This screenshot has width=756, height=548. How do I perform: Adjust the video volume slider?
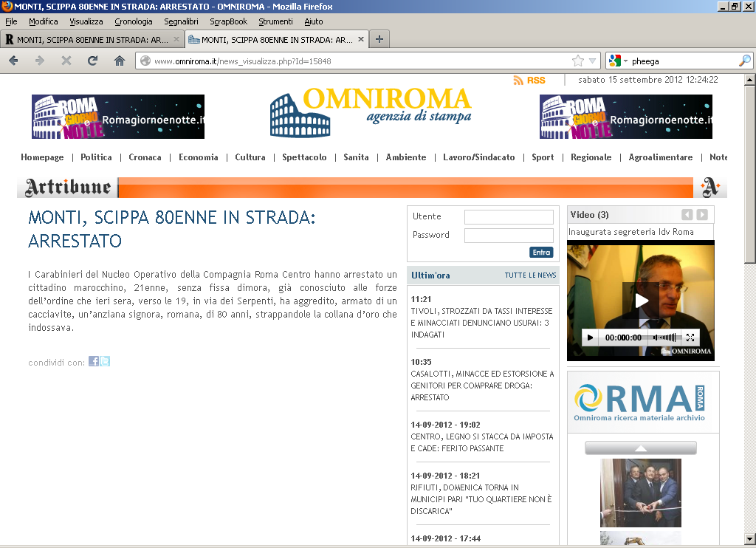coord(665,338)
